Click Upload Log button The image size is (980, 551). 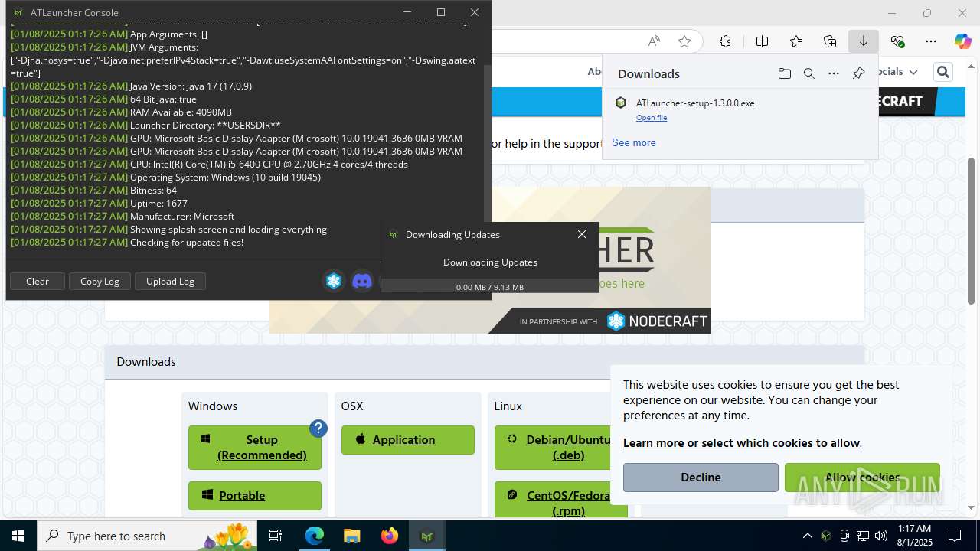170,281
